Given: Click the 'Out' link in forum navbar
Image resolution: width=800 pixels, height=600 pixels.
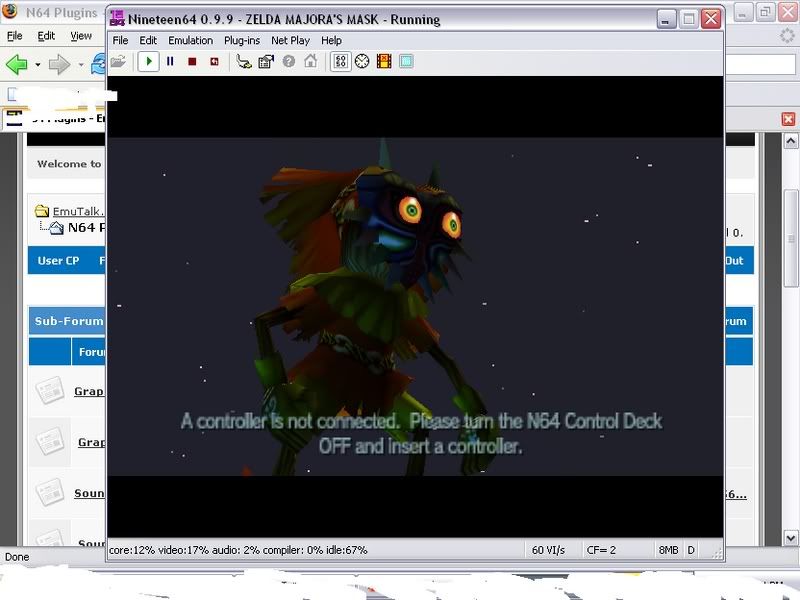Looking at the screenshot, I should (735, 261).
